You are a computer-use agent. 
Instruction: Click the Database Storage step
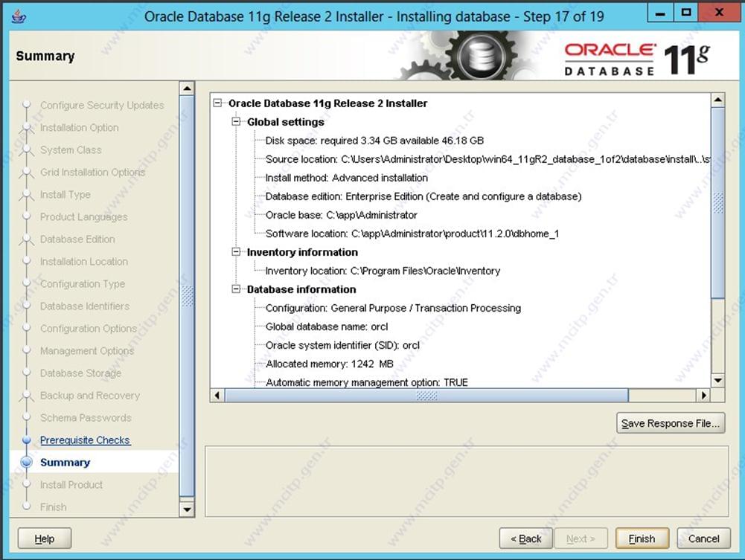tap(81, 373)
